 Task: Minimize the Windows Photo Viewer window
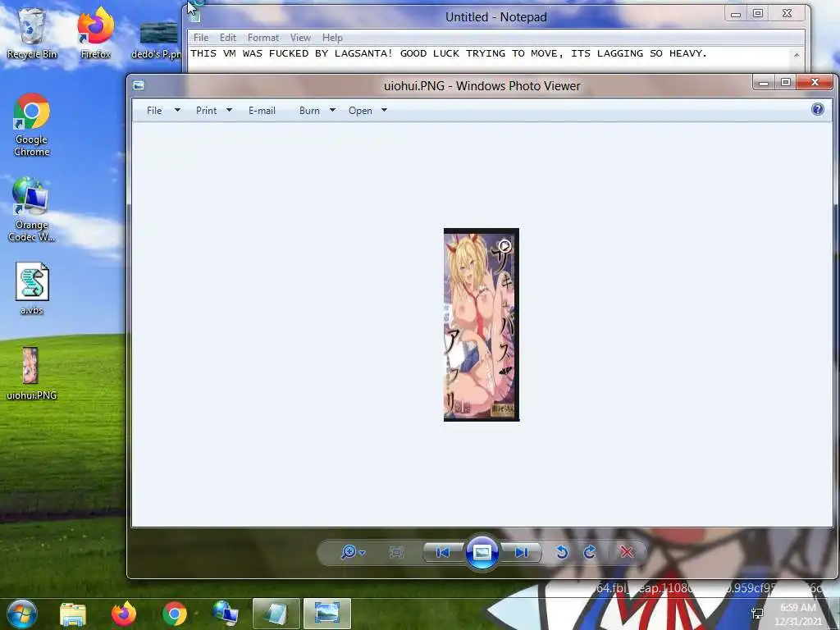(764, 83)
